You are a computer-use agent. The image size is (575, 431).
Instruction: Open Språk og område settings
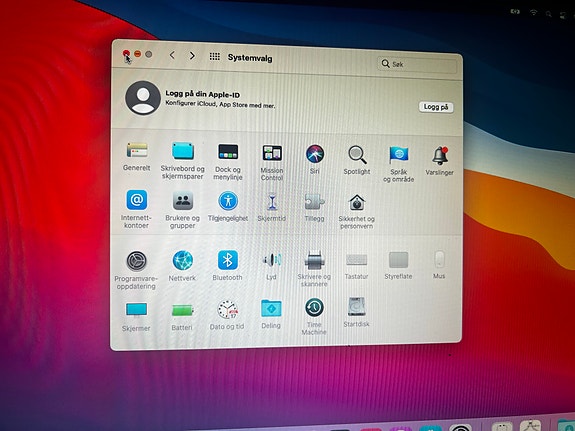399,155
